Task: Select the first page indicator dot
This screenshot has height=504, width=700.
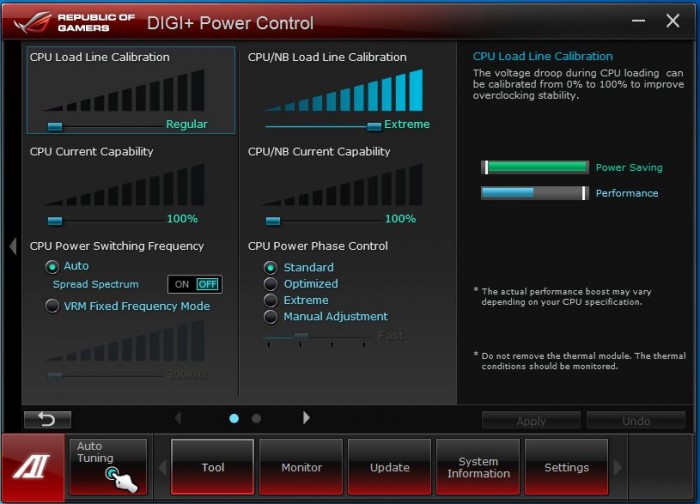Action: 234,418
